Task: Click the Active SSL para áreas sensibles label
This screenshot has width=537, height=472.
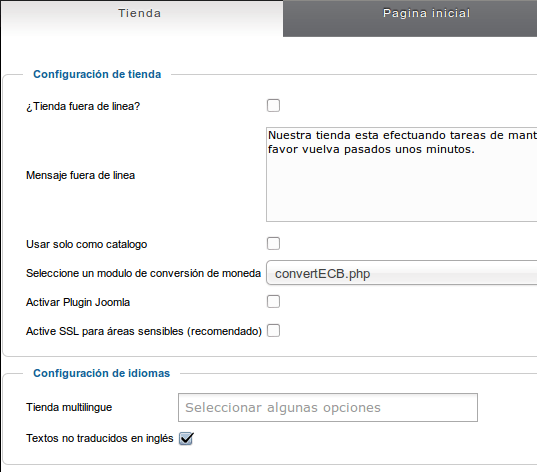Action: [144, 331]
